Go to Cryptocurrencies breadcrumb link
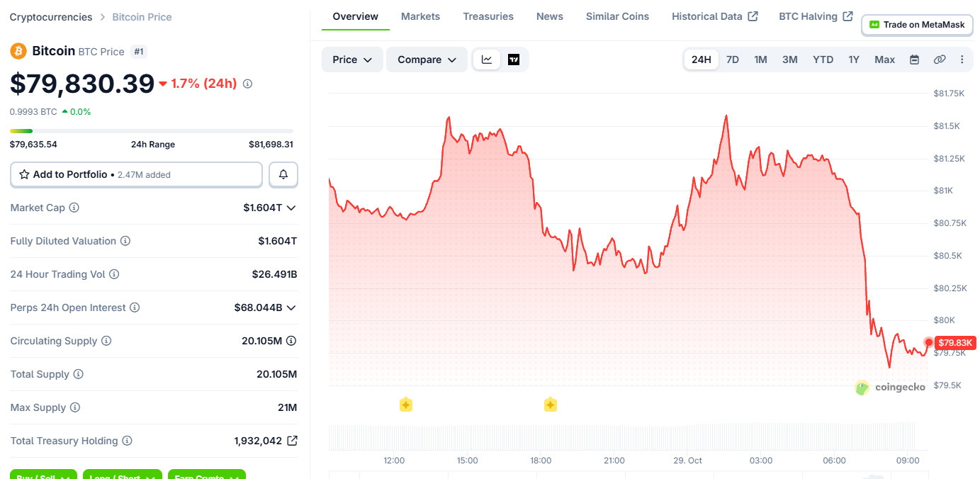Viewport: 980px width, 479px height. coord(51,17)
